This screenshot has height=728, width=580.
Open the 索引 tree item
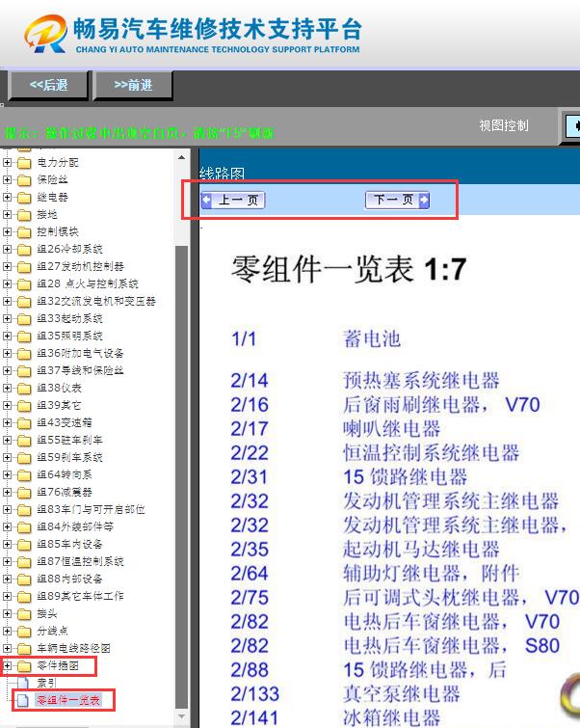(x=46, y=683)
